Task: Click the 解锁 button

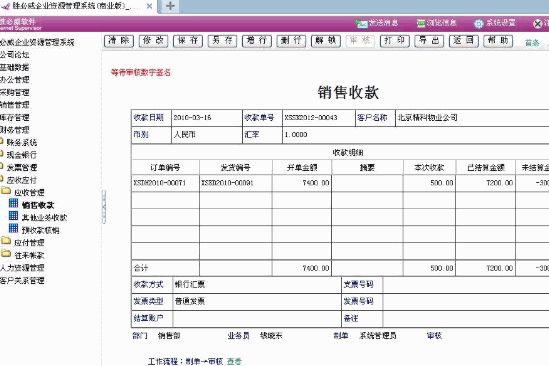Action: (326, 41)
